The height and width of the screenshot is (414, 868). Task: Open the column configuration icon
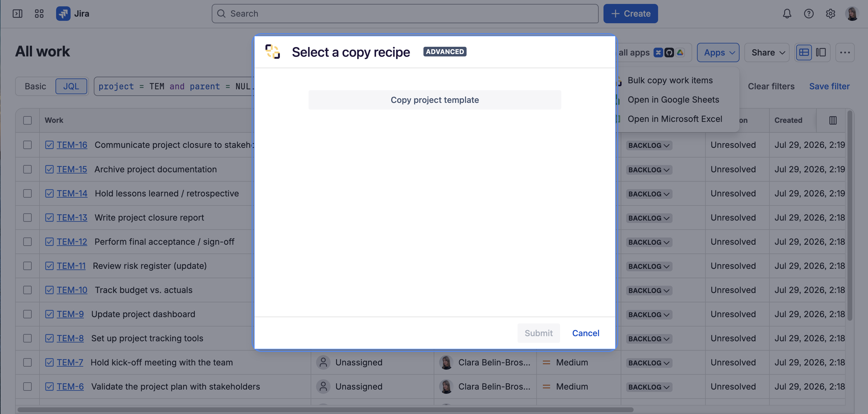click(833, 120)
